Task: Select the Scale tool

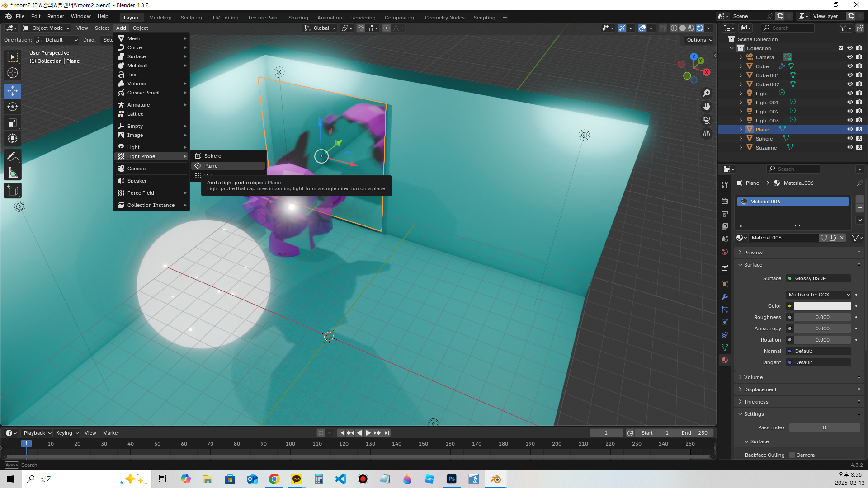Action: click(13, 122)
